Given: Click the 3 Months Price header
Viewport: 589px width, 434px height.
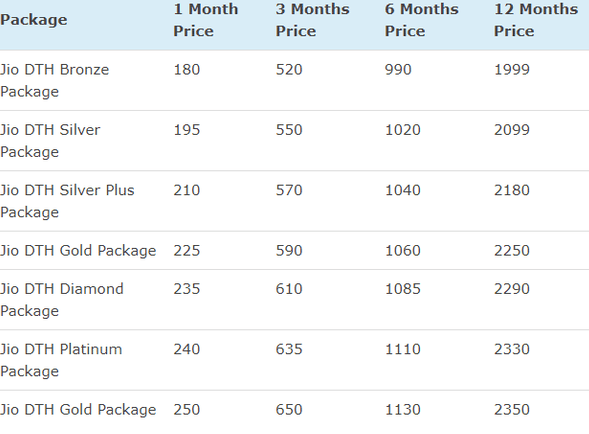Looking at the screenshot, I should coord(313,20).
